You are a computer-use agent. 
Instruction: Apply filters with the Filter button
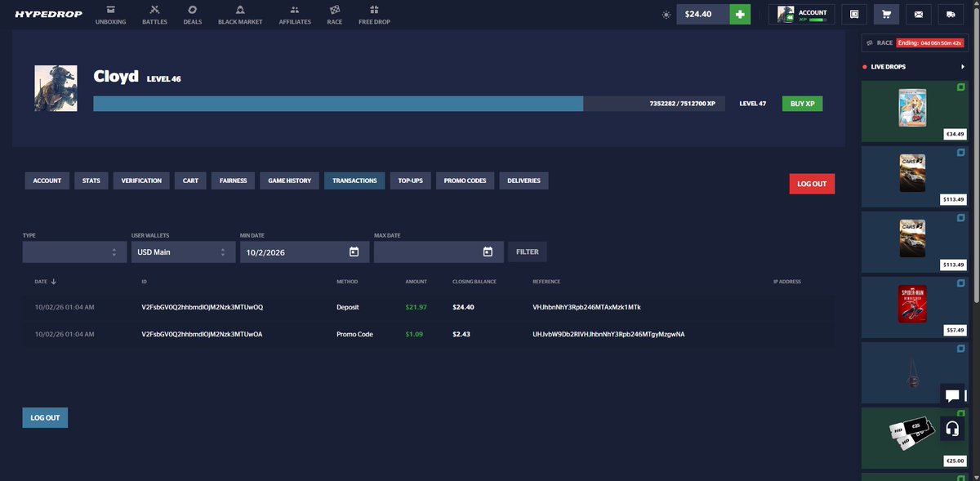point(528,252)
